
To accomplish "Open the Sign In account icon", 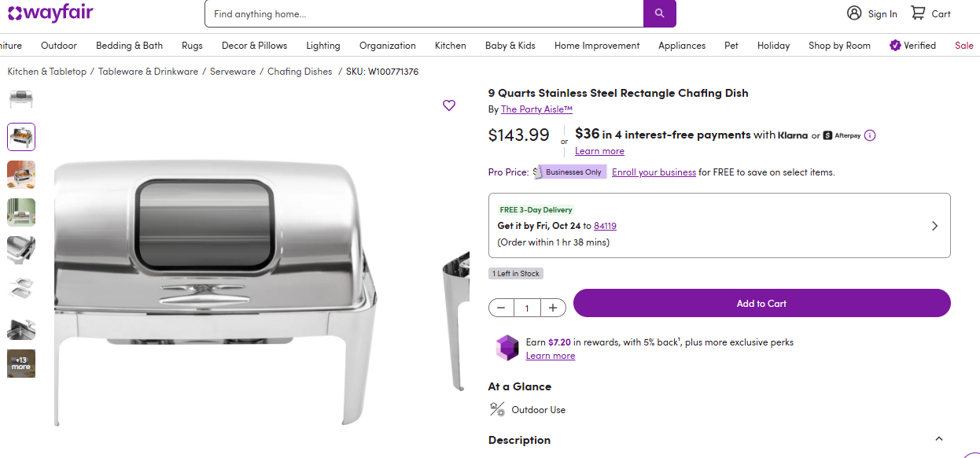I will click(x=854, y=13).
